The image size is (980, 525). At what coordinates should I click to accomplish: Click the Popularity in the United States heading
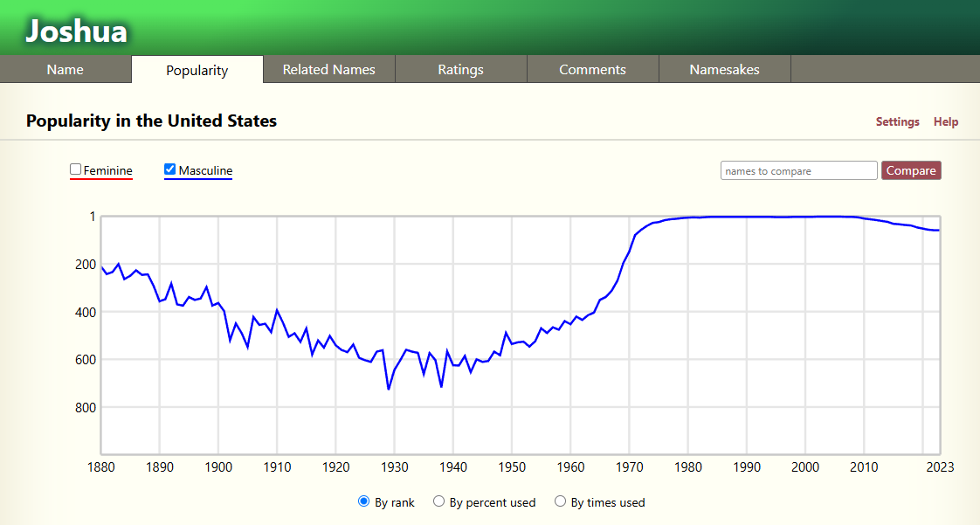pyautogui.click(x=151, y=121)
